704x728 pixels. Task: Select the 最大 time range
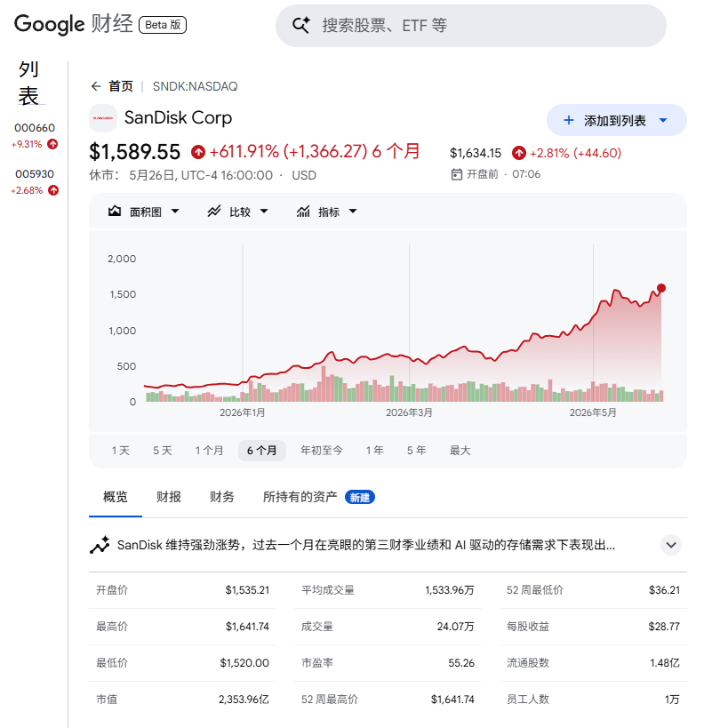tap(460, 451)
